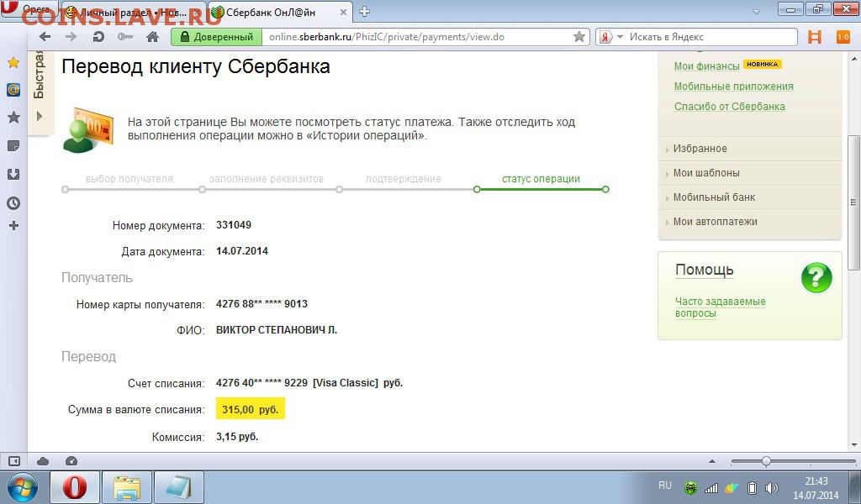Open the Быстрая vertical side tab
The image size is (861, 504).
click(39, 75)
